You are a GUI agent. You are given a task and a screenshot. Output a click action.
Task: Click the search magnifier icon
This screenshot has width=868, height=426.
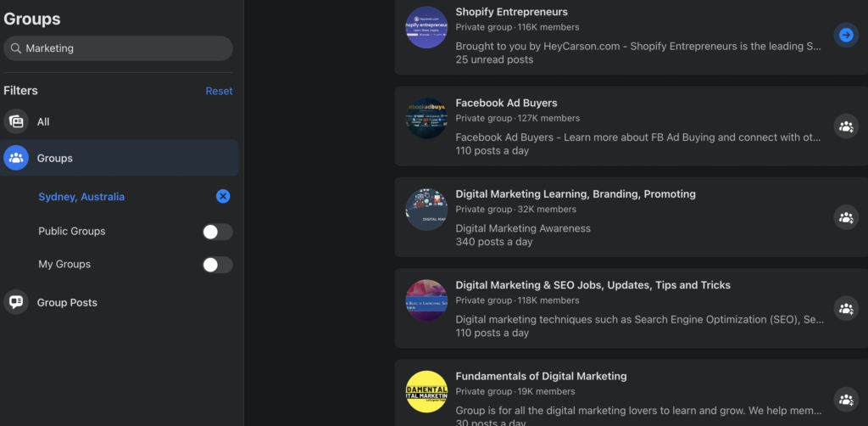click(x=15, y=48)
